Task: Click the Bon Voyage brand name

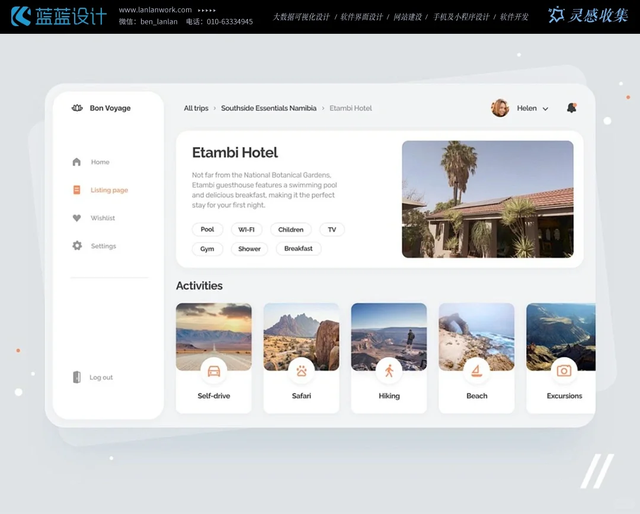Action: click(110, 108)
